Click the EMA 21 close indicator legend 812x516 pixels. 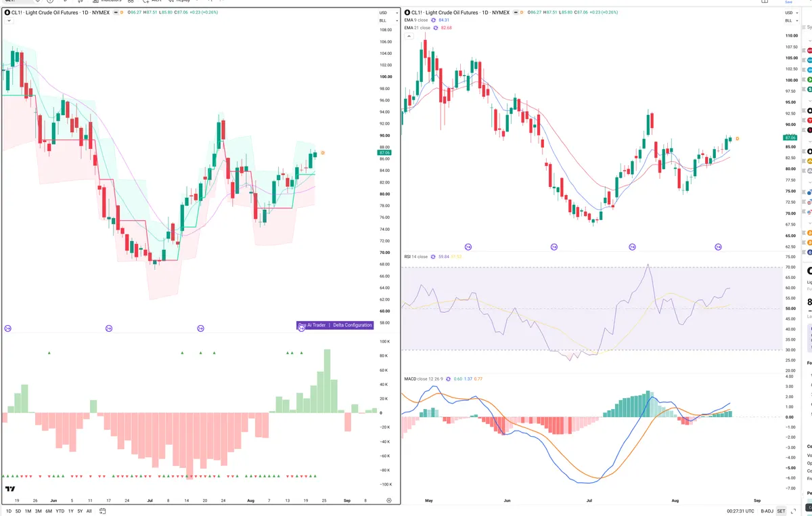pyautogui.click(x=417, y=28)
